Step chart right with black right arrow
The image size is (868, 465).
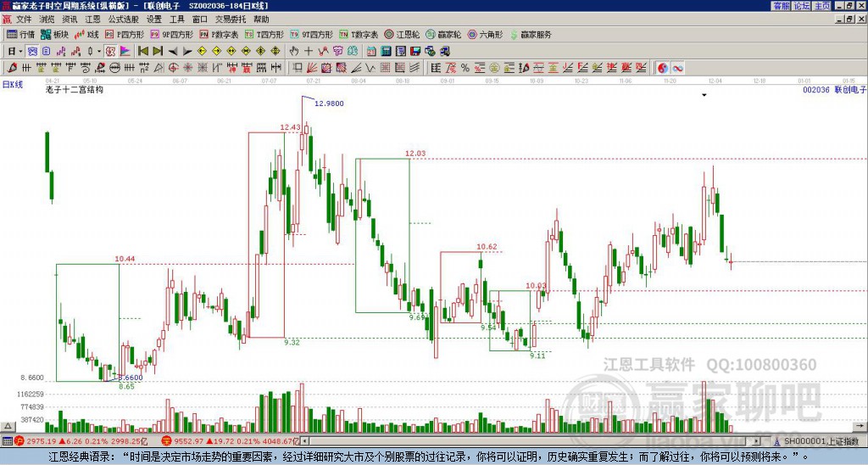coord(187,51)
